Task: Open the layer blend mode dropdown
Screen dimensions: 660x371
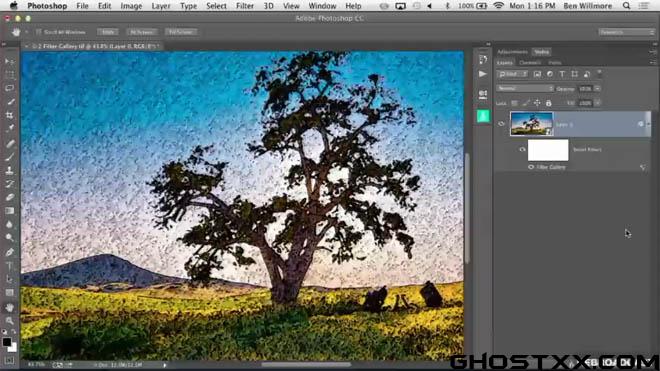Action: click(524, 88)
